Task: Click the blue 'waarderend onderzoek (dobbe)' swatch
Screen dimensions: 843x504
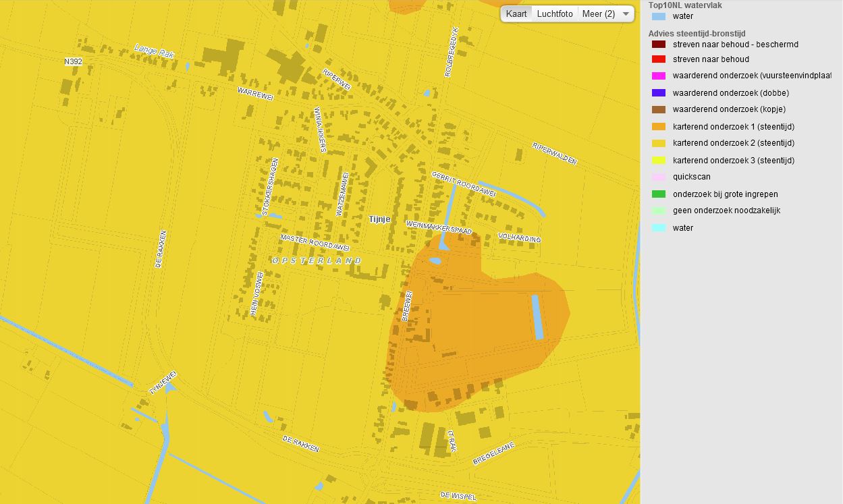Action: click(x=658, y=93)
